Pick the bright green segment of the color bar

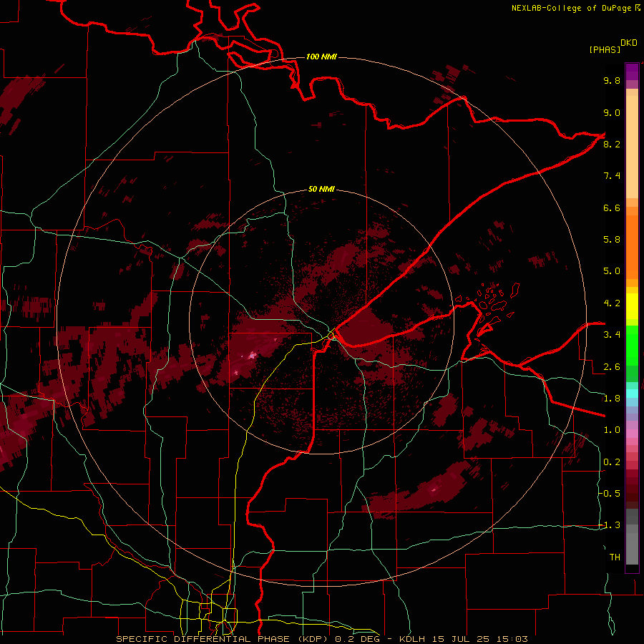[x=632, y=345]
